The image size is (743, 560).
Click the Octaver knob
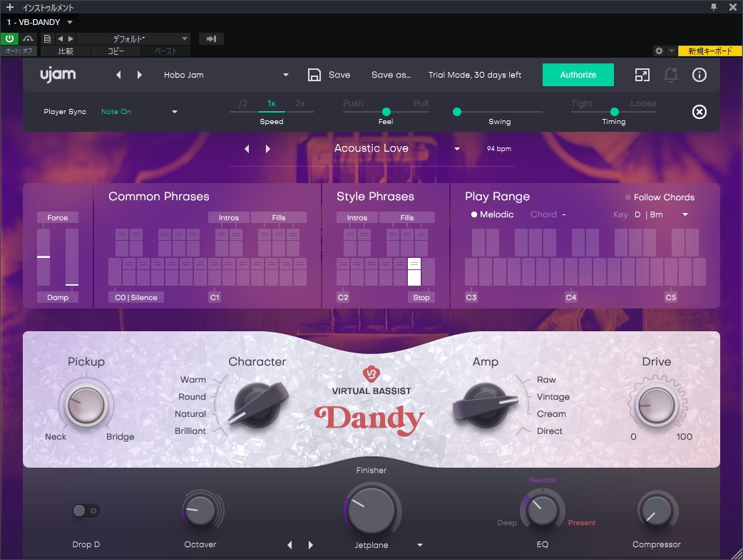[x=200, y=510]
